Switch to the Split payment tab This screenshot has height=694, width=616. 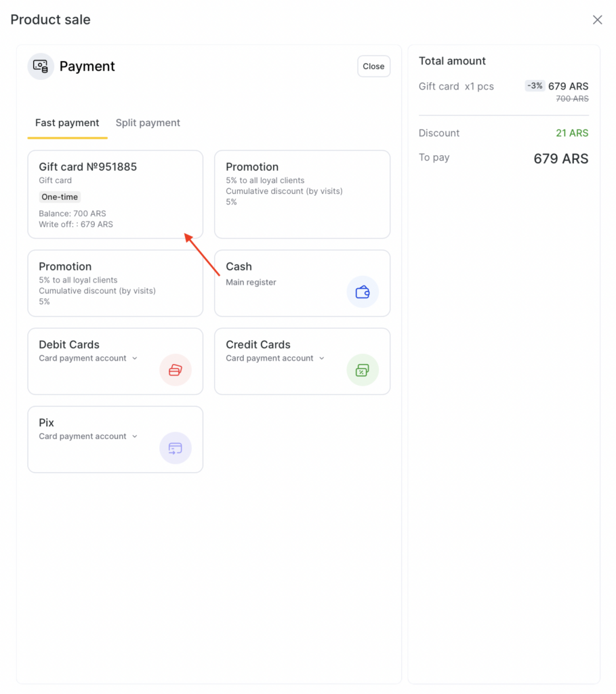point(148,123)
